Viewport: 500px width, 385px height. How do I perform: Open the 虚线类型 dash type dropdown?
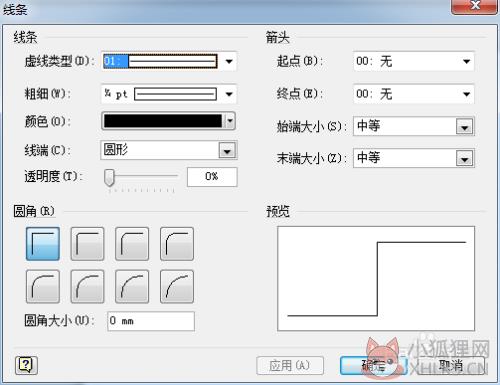[229, 61]
